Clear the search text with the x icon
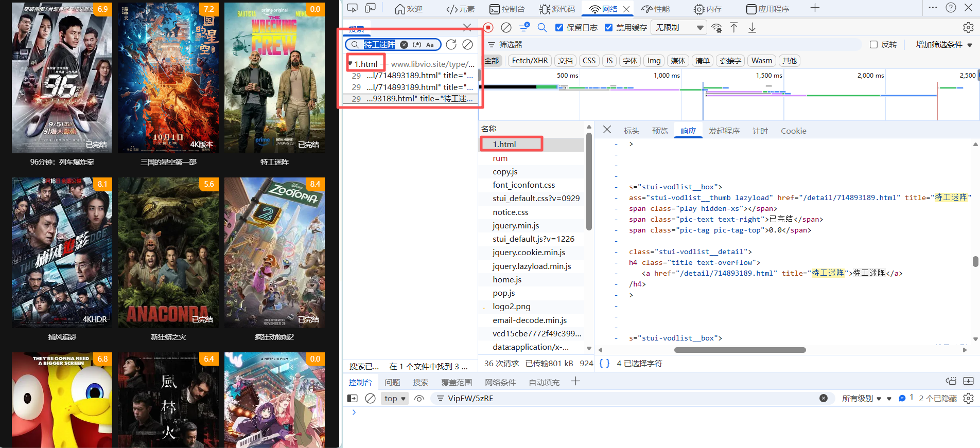 pos(404,45)
